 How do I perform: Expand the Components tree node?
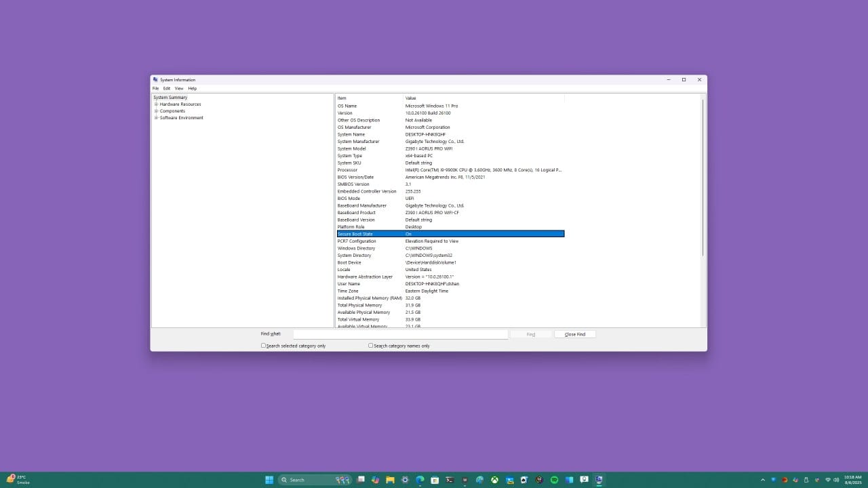coord(157,110)
